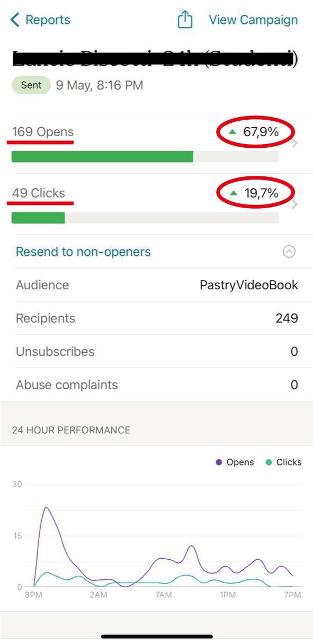Screen dimensions: 313x644
Task: Select the Recipients 249 row
Action: (157, 318)
